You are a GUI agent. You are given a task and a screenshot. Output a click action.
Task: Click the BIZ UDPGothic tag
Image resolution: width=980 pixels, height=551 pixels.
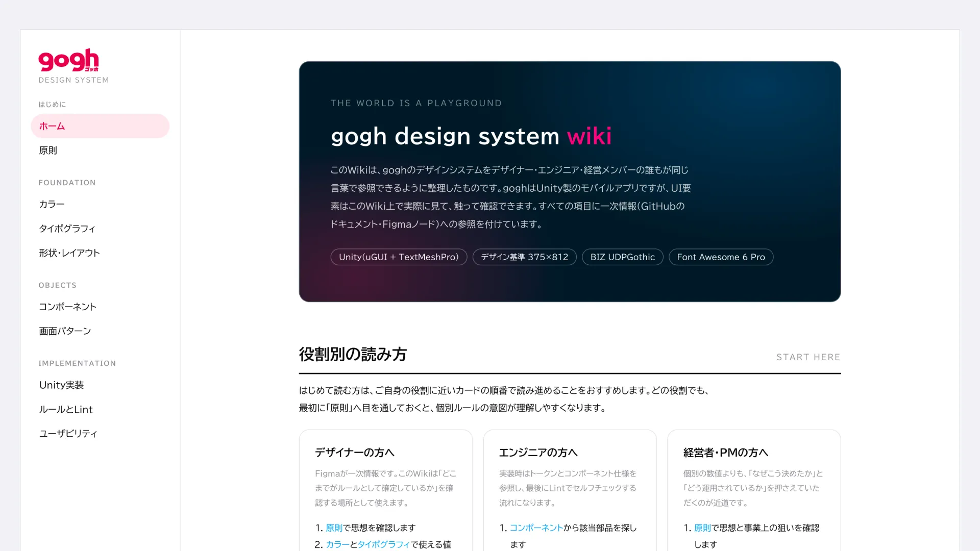[x=622, y=257]
